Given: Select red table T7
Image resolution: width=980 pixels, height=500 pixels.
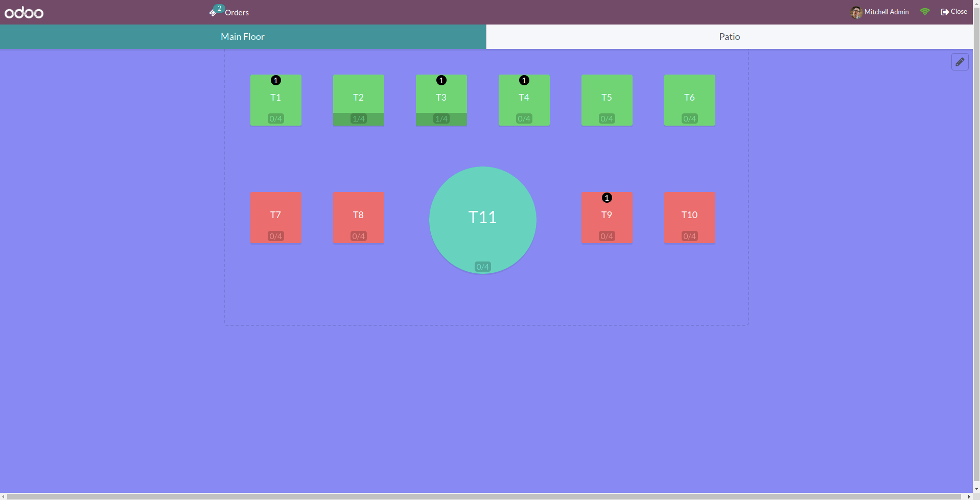Looking at the screenshot, I should point(276,218).
